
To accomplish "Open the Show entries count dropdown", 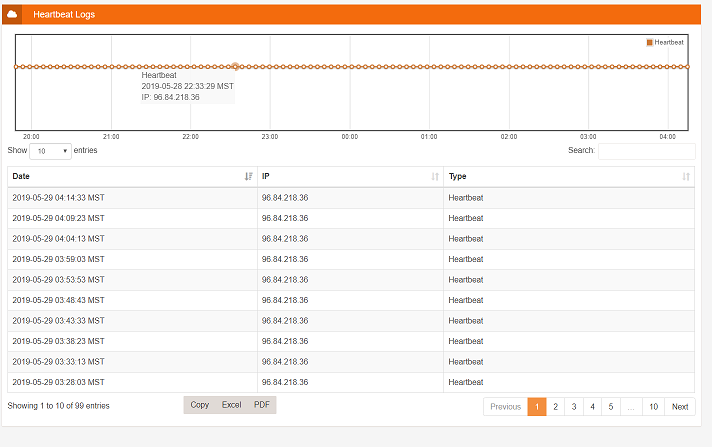I will 50,151.
